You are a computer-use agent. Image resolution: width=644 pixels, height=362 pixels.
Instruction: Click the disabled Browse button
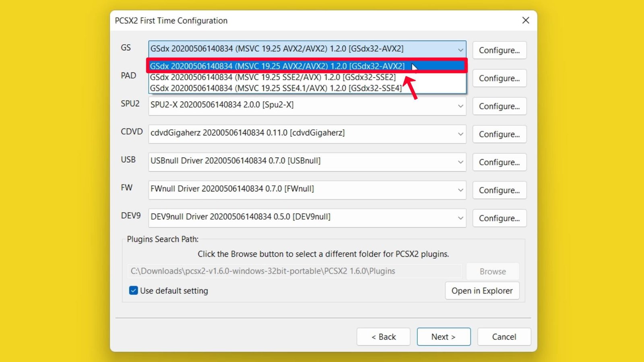tap(493, 271)
